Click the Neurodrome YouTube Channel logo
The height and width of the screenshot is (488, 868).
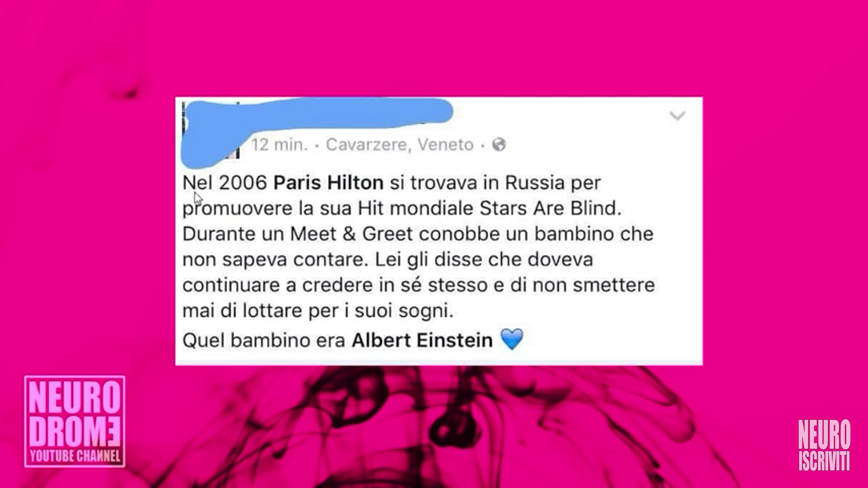pyautogui.click(x=75, y=421)
